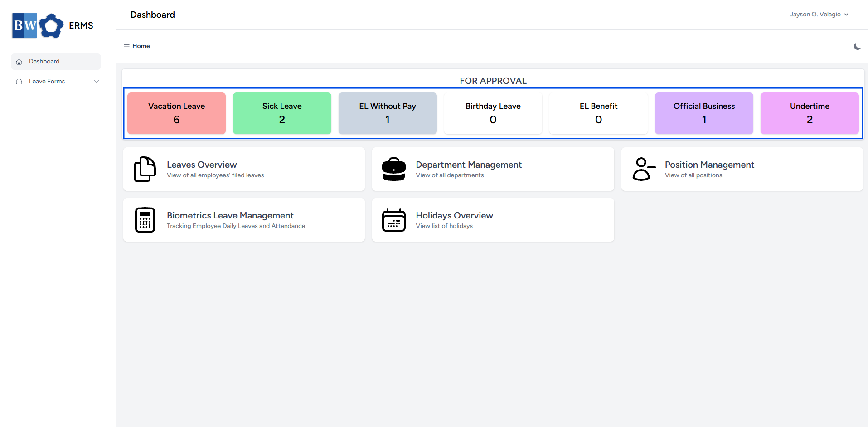Open the Birthday Leave approval card

(493, 113)
